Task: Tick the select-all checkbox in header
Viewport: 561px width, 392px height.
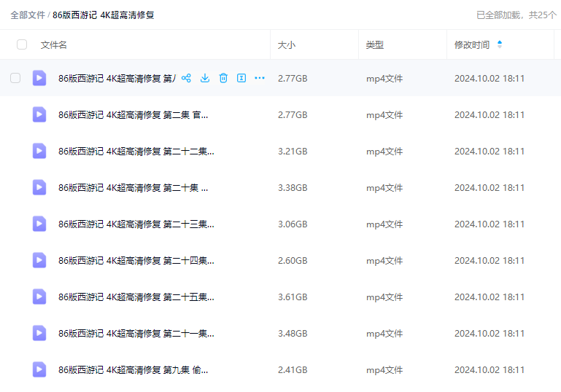Action: [22, 44]
